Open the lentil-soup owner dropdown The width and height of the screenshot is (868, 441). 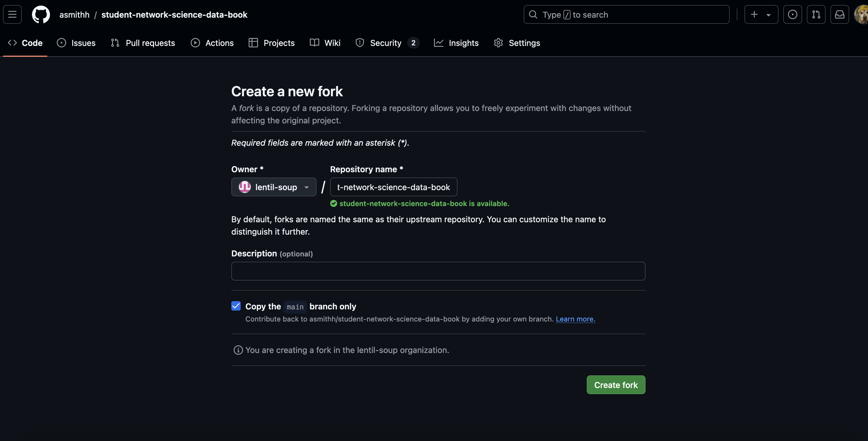pyautogui.click(x=274, y=187)
